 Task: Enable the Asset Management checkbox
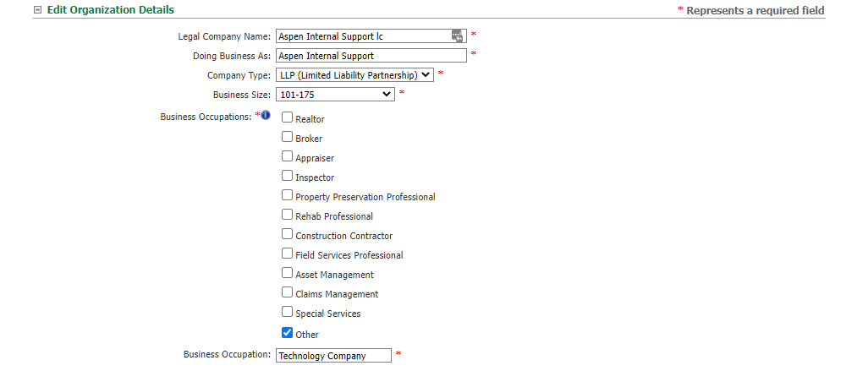tap(287, 273)
